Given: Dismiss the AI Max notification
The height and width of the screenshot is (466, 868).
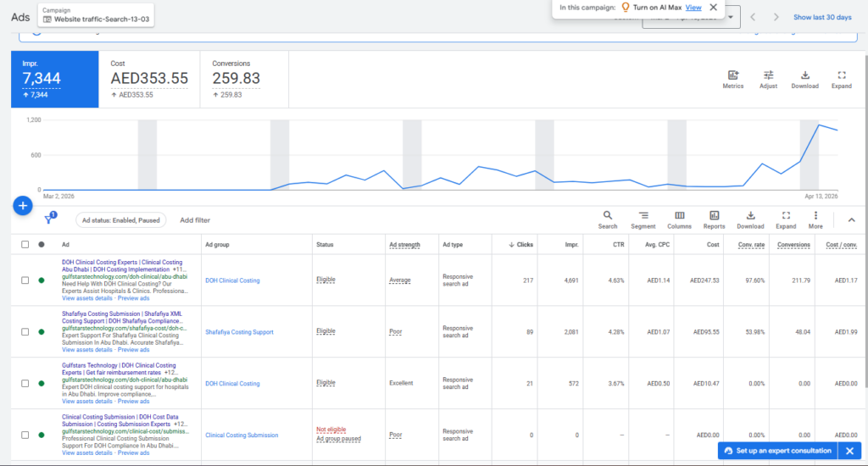Looking at the screenshot, I should coord(714,7).
